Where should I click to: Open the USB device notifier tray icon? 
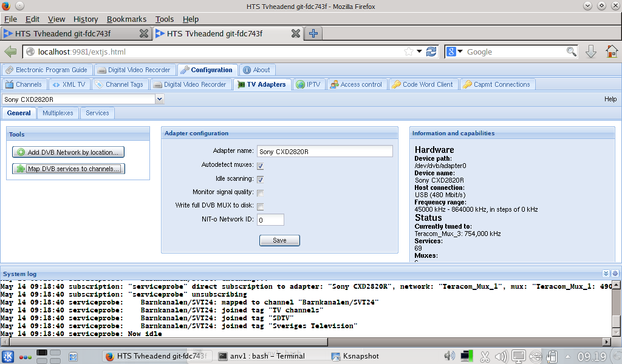click(535, 357)
